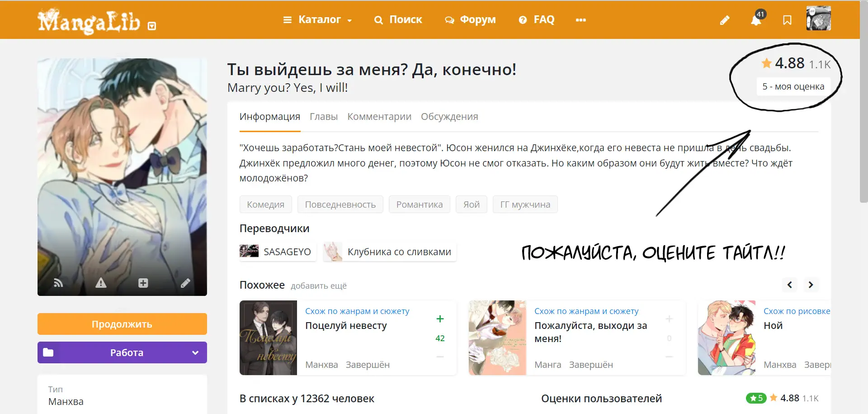
Task: Click the Комедия genre tag
Action: click(266, 205)
